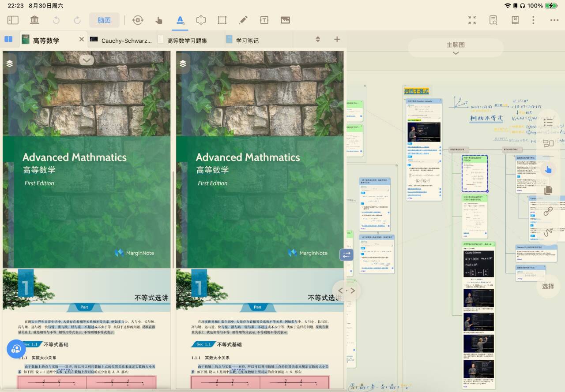Expand the 主脑图 dropdown
This screenshot has height=392, width=565.
point(456,48)
